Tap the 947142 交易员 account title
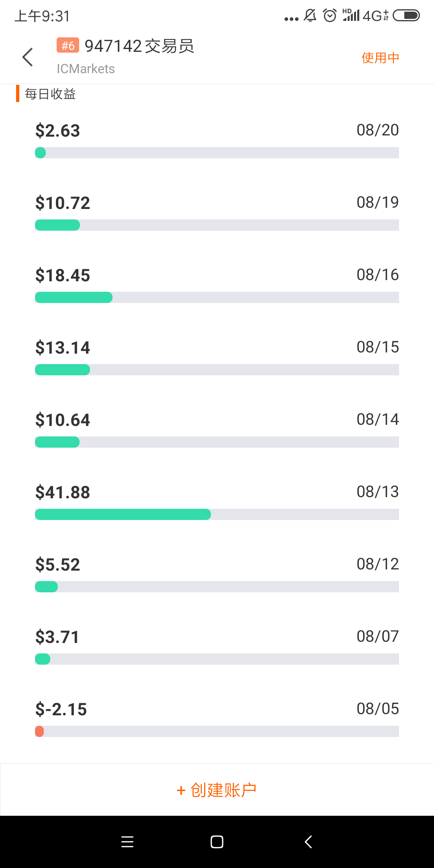 click(x=139, y=46)
